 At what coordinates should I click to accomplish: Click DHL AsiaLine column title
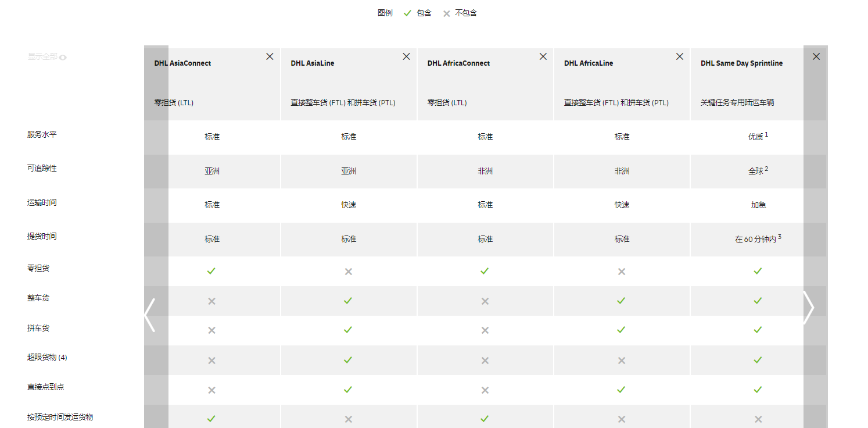coord(313,63)
